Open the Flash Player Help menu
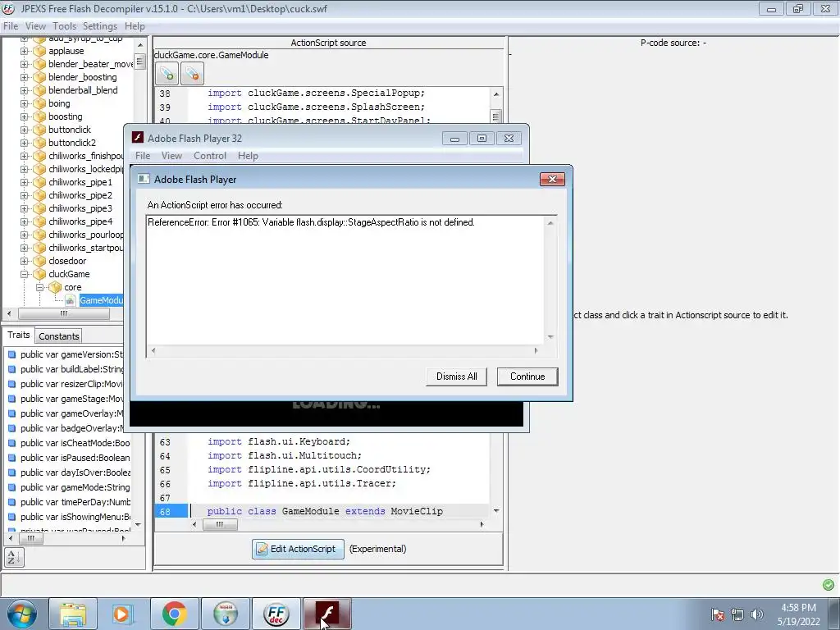The image size is (840, 630). point(248,156)
